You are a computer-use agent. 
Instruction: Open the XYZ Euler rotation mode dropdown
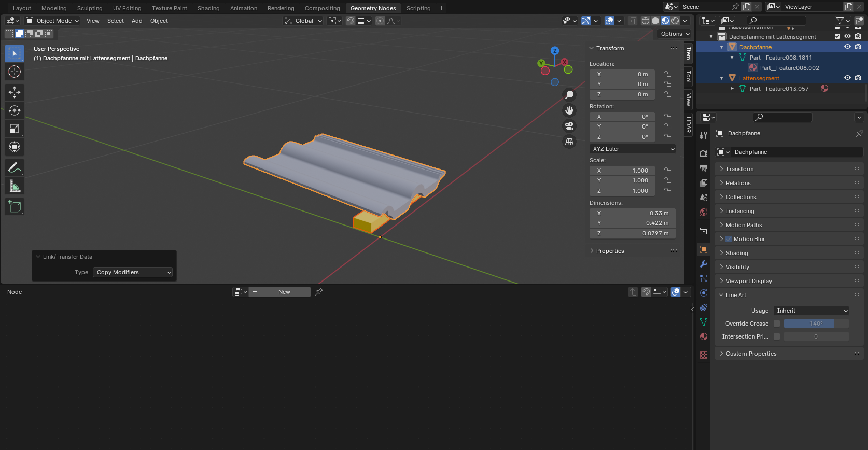[x=633, y=149]
